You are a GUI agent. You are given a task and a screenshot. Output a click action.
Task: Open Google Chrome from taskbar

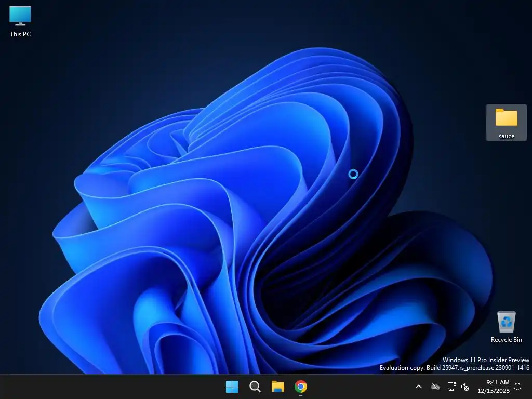[x=301, y=387]
